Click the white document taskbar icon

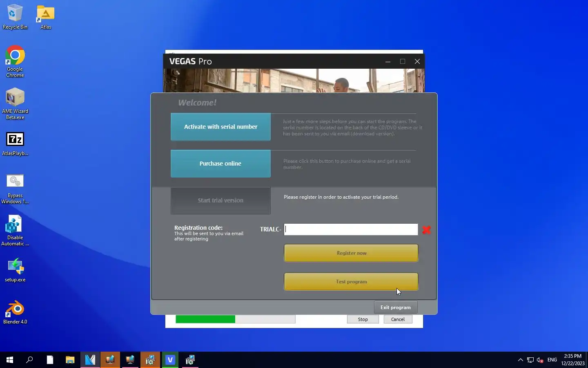pos(50,360)
